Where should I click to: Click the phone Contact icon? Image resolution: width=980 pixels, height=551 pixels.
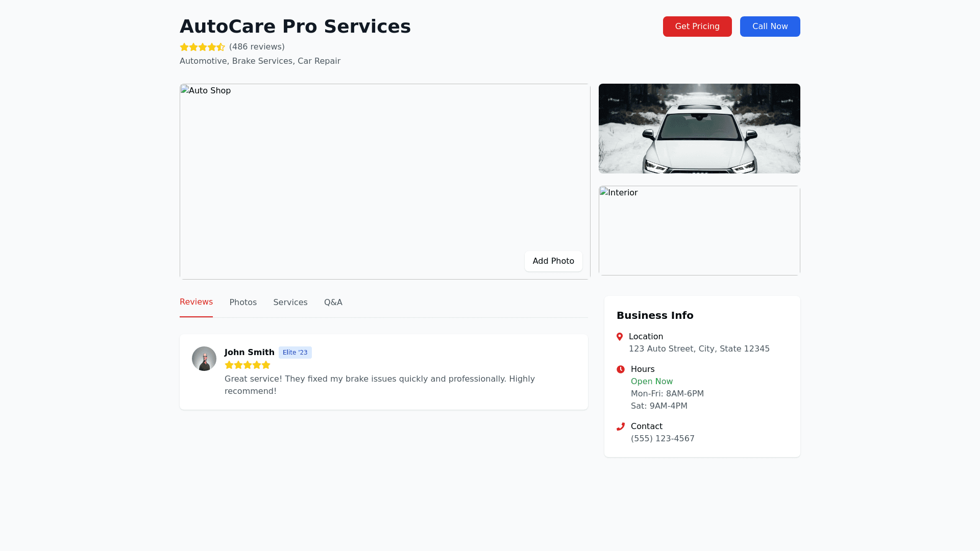click(621, 427)
